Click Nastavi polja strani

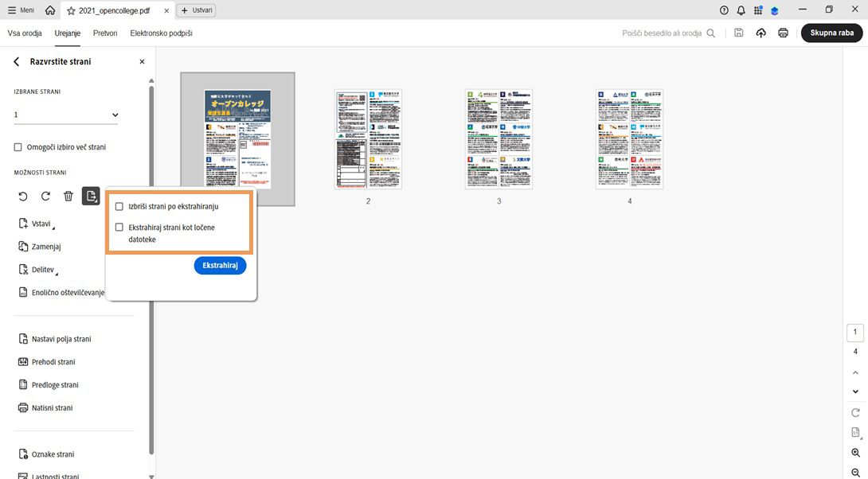(55, 339)
